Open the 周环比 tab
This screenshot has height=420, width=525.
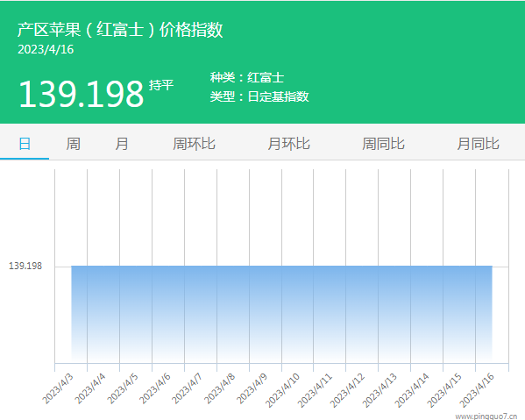point(194,144)
